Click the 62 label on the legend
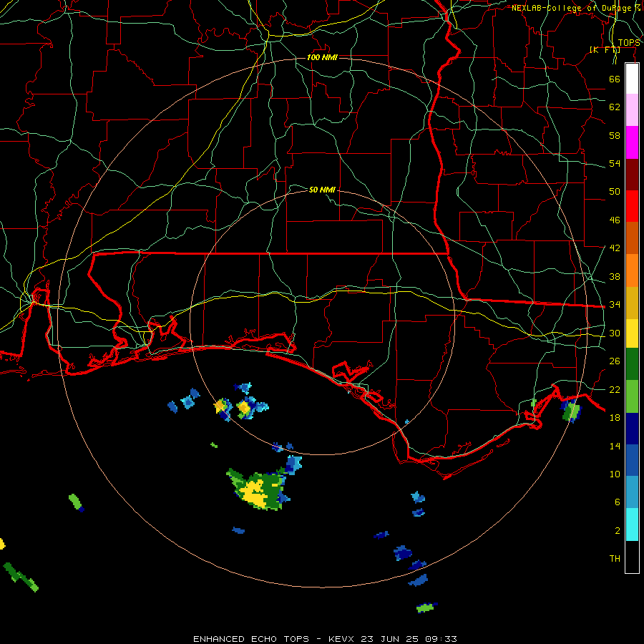 [x=615, y=107]
